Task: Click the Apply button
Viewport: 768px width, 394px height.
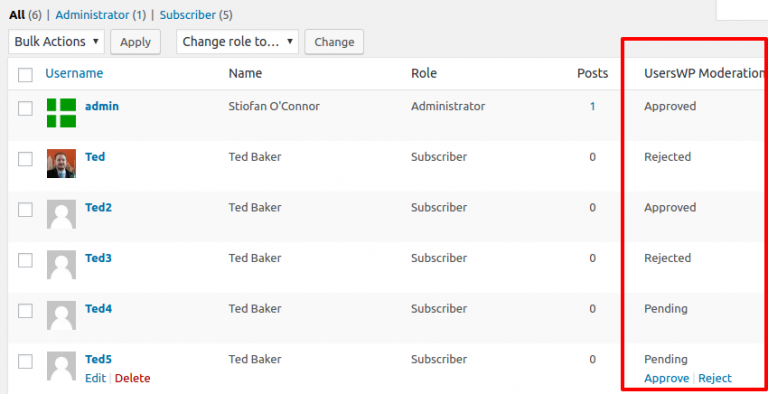Action: click(x=136, y=42)
